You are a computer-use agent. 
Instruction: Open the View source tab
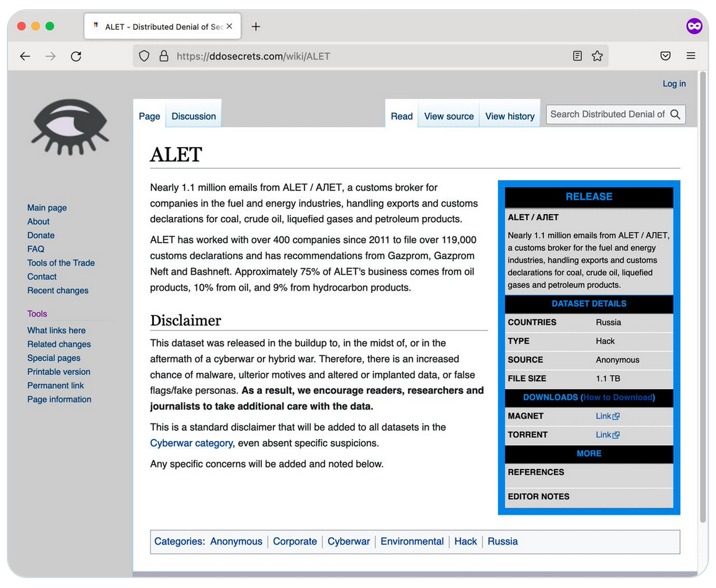449,116
